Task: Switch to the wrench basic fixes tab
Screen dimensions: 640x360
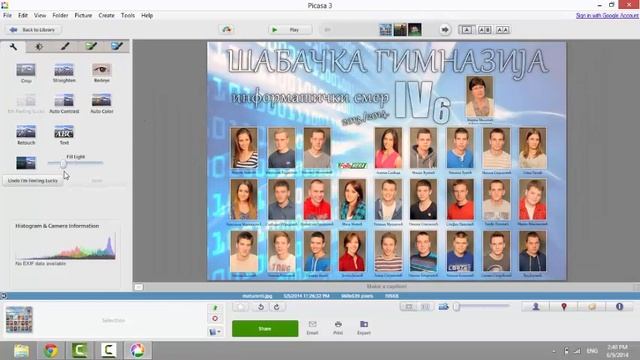Action: [x=13, y=47]
